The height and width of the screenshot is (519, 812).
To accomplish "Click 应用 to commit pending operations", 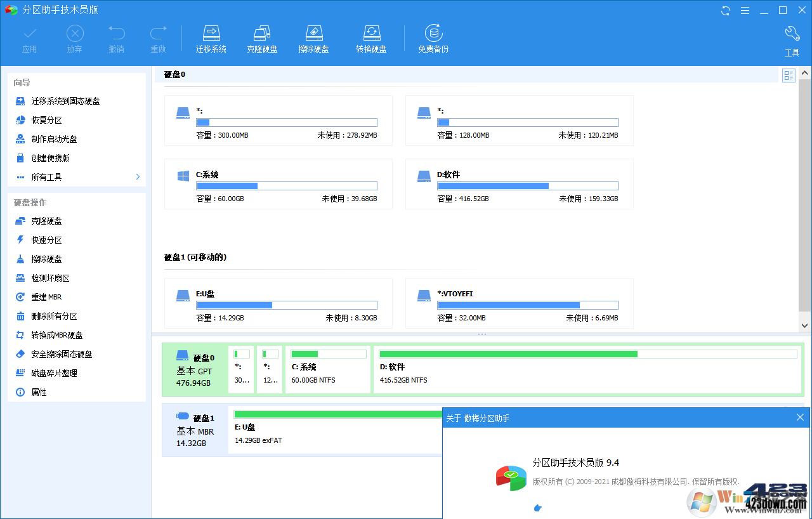I will (29, 38).
